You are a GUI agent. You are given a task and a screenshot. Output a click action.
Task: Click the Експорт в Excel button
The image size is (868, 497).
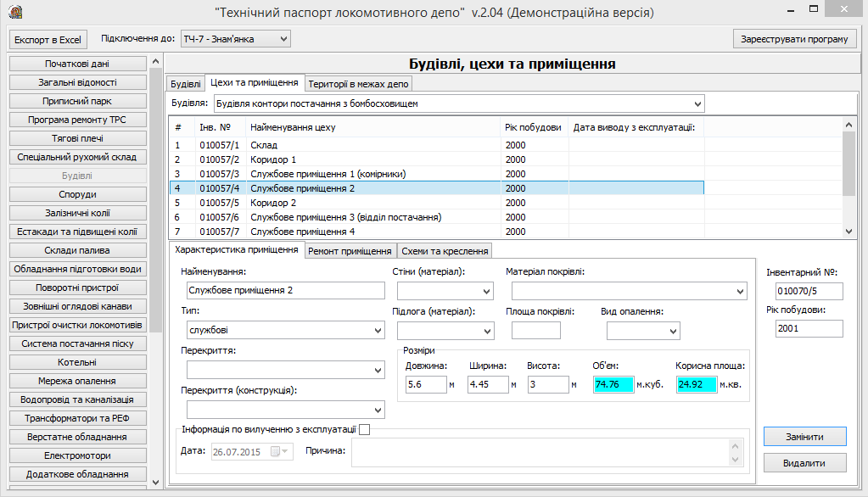click(48, 39)
